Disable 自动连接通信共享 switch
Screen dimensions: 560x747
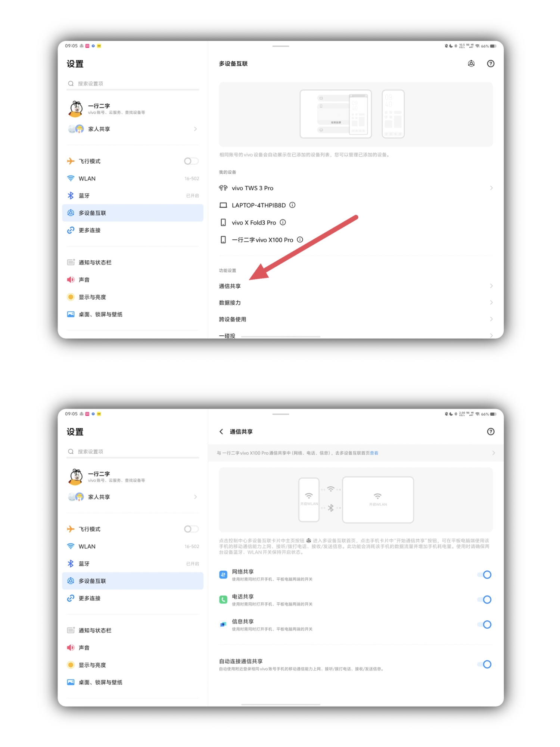tap(484, 664)
